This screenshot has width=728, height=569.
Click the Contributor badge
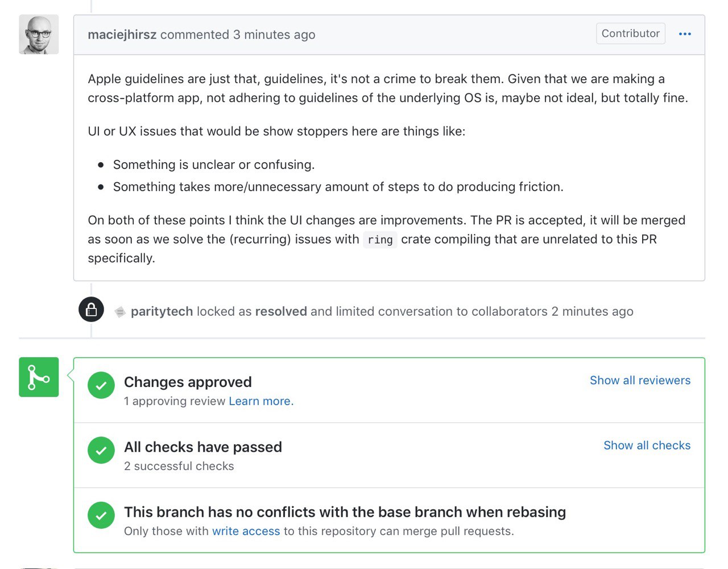pyautogui.click(x=631, y=34)
